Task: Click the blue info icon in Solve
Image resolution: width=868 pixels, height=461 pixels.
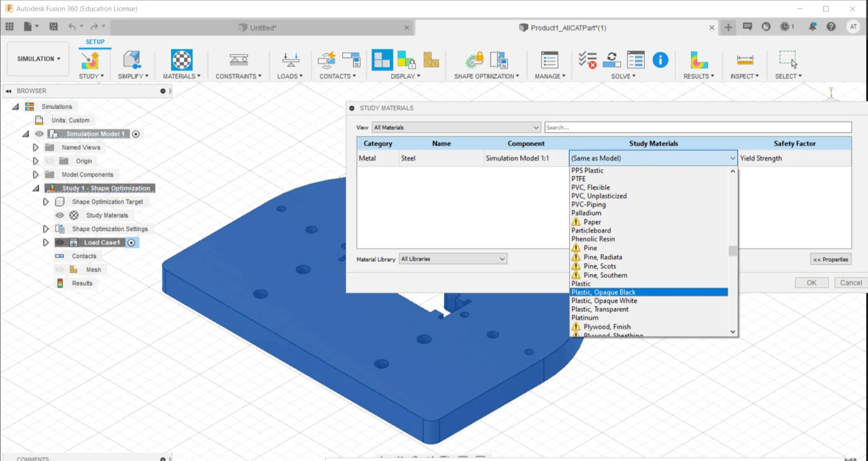Action: pyautogui.click(x=660, y=60)
